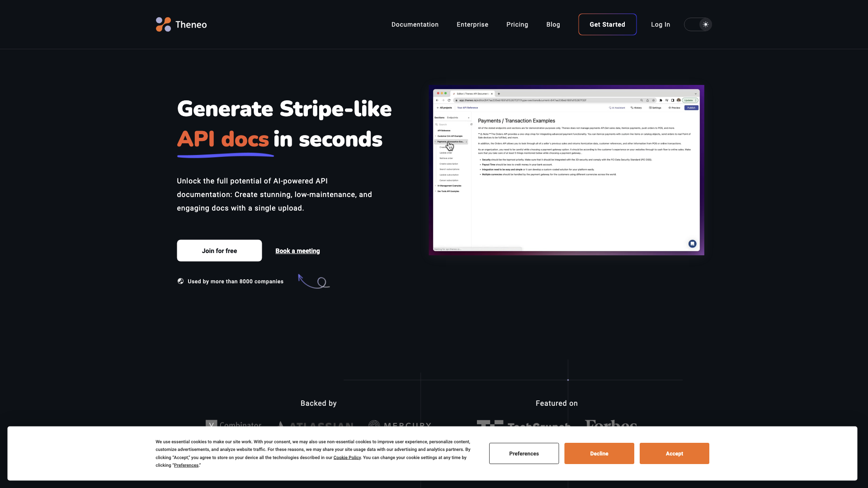Image resolution: width=868 pixels, height=488 pixels.
Task: Click the AI Assistant icon in editor
Action: pos(617,107)
